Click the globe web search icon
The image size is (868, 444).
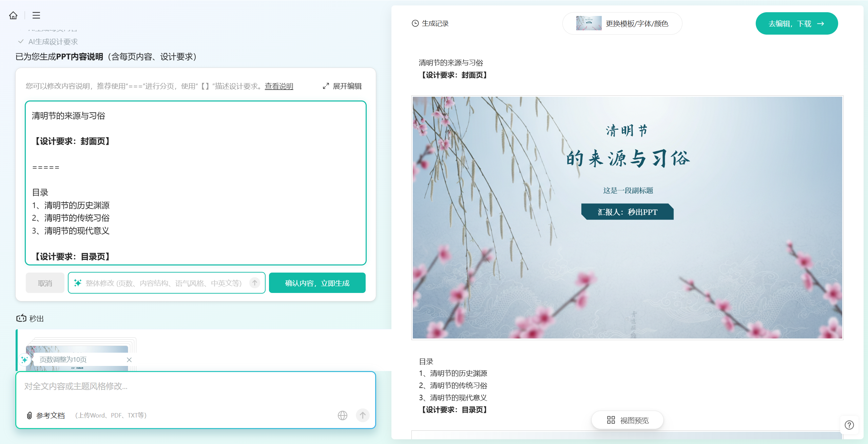pos(342,415)
